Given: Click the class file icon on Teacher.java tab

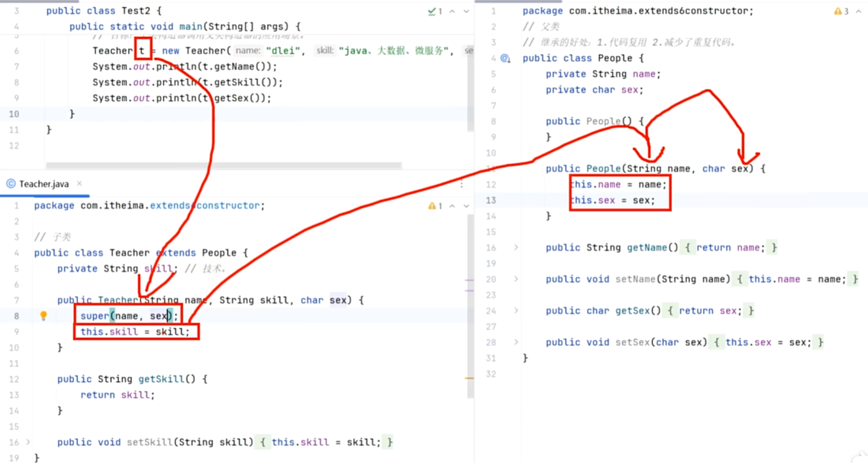Looking at the screenshot, I should point(11,184).
